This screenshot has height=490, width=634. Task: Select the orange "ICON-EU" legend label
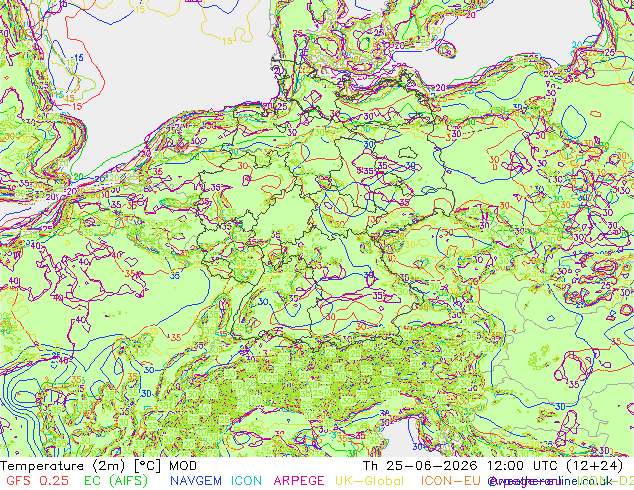450,481
